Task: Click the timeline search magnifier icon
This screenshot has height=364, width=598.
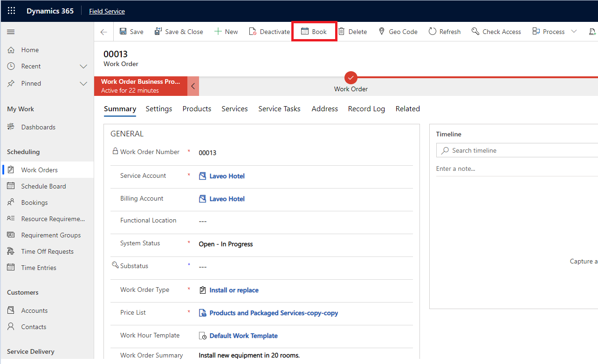Action: (445, 150)
